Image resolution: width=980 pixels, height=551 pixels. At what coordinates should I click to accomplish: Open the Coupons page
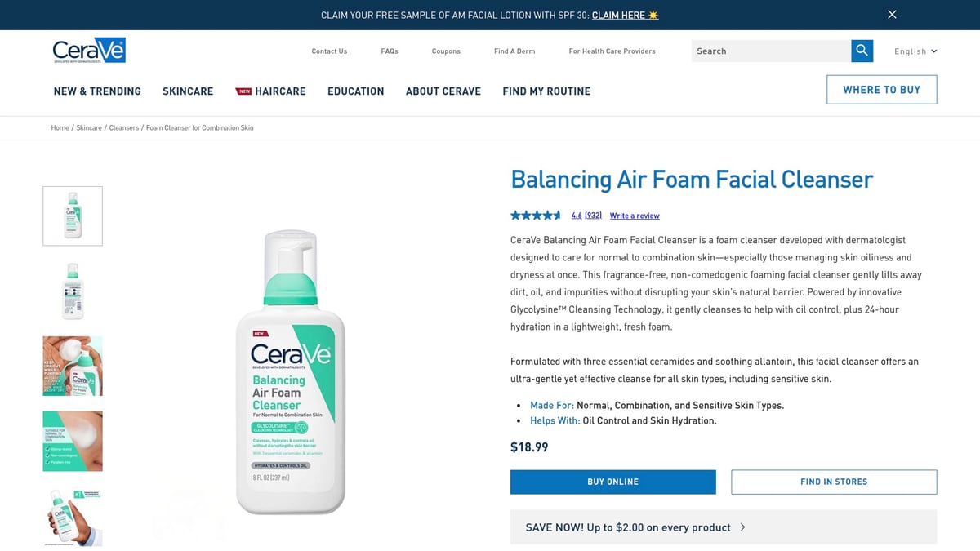point(446,51)
